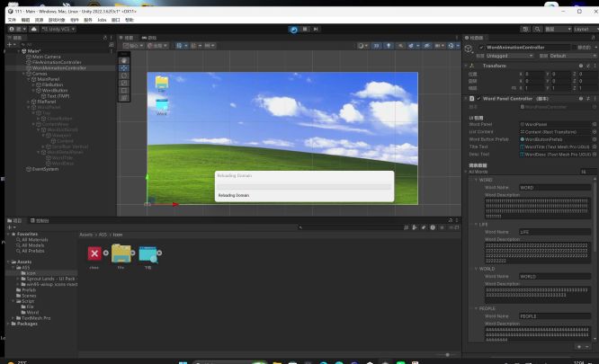Select the Hand view tool in Scene
The width and height of the screenshot is (599, 364).
(124, 61)
